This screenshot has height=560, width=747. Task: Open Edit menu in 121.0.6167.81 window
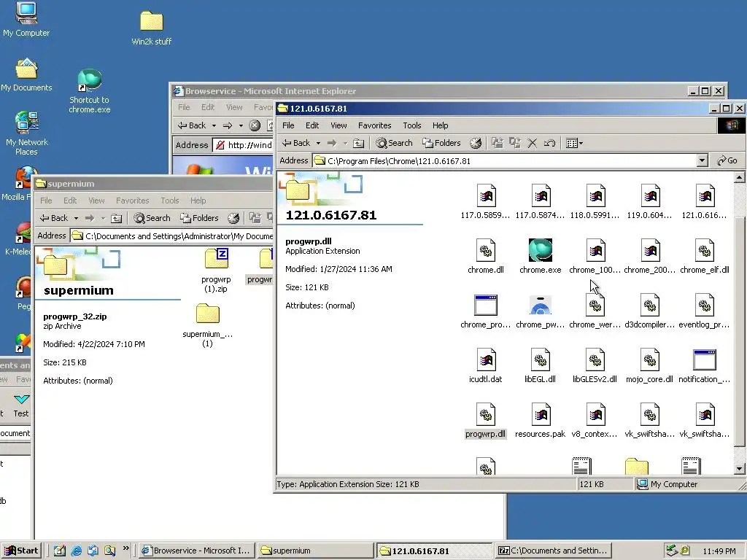click(x=312, y=125)
